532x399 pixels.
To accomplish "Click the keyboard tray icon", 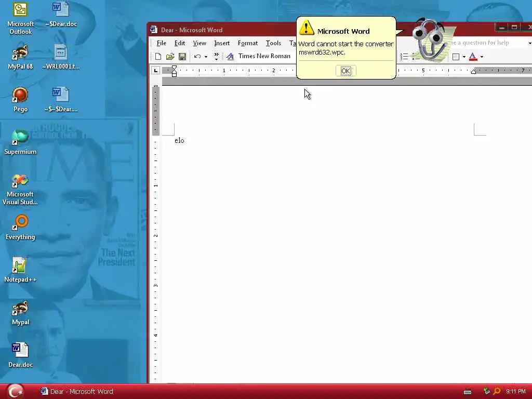I will click(x=468, y=392).
